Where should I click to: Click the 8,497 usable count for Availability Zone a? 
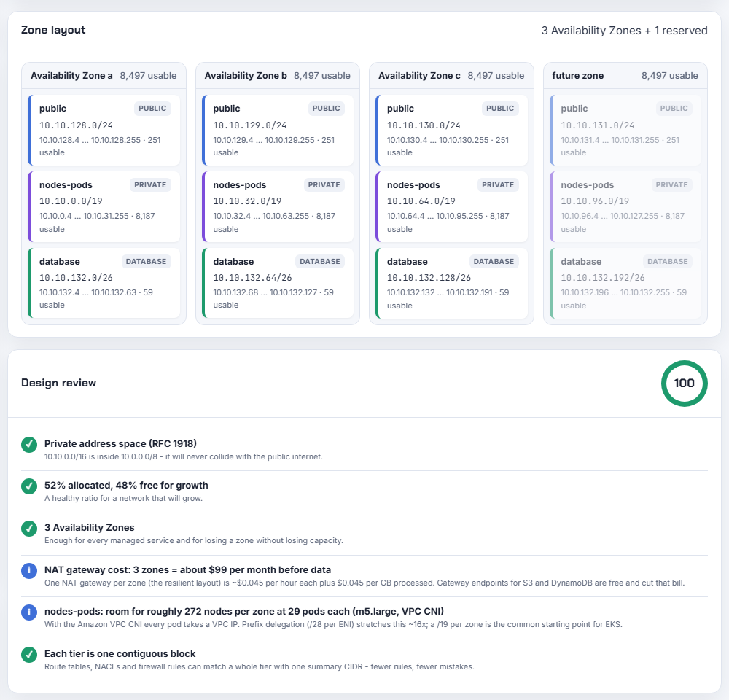point(148,75)
